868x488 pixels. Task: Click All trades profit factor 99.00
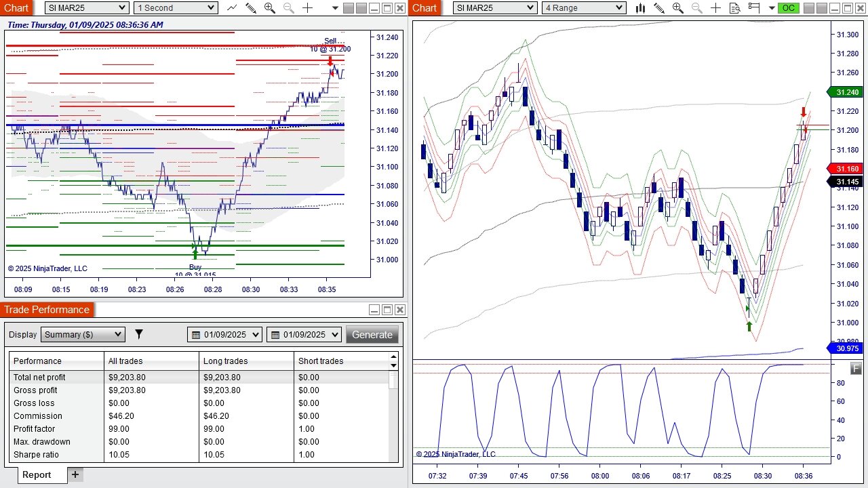(x=119, y=429)
